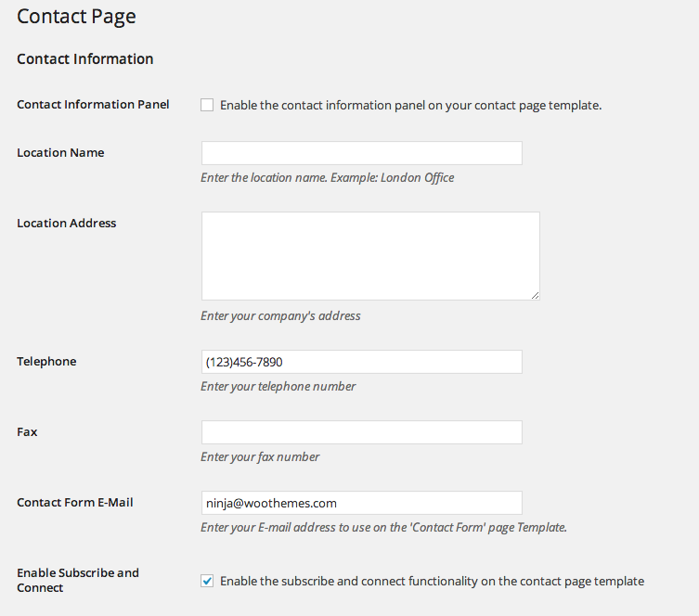Select the Telephone field showing (123)456-7890
The height and width of the screenshot is (616, 699).
tap(361, 362)
